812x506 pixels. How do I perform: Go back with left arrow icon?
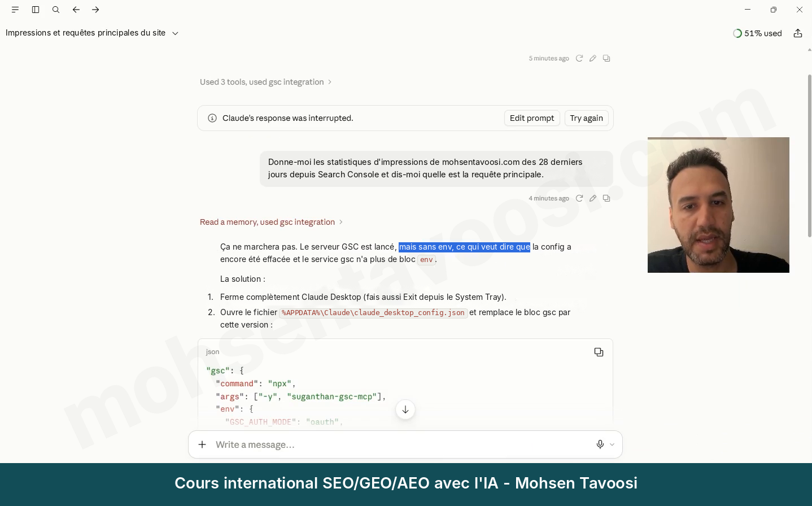[x=76, y=10]
